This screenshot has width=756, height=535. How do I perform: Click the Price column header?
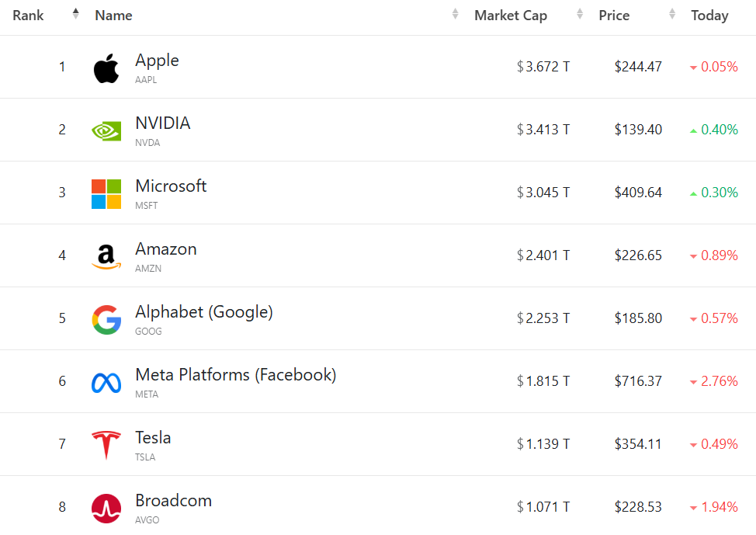pyautogui.click(x=614, y=16)
